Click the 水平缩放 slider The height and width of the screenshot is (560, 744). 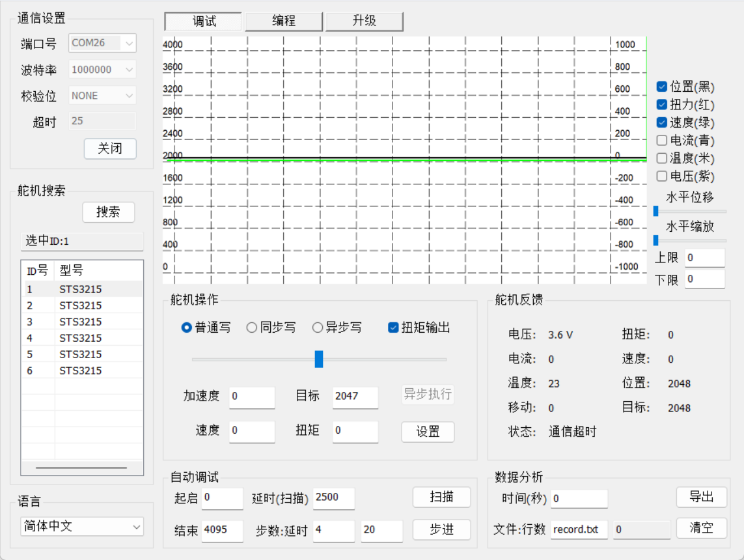click(x=690, y=241)
